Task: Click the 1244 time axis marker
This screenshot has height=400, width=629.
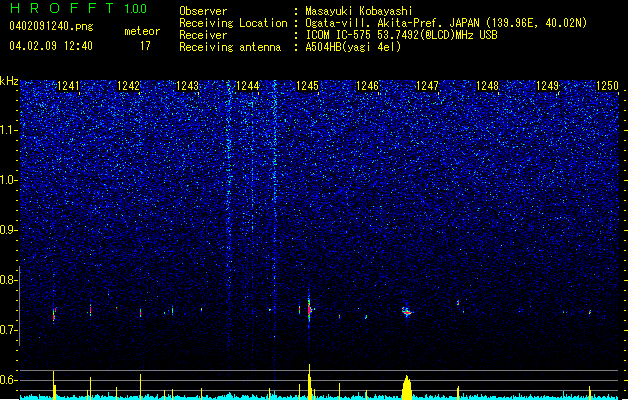Action: (x=248, y=86)
